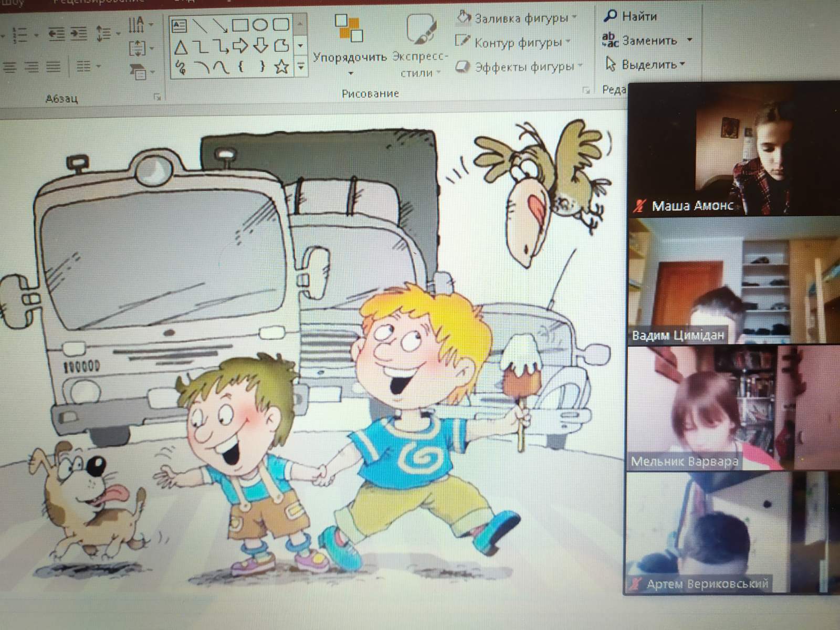Toggle center text alignment
The height and width of the screenshot is (630, 840).
9,67
